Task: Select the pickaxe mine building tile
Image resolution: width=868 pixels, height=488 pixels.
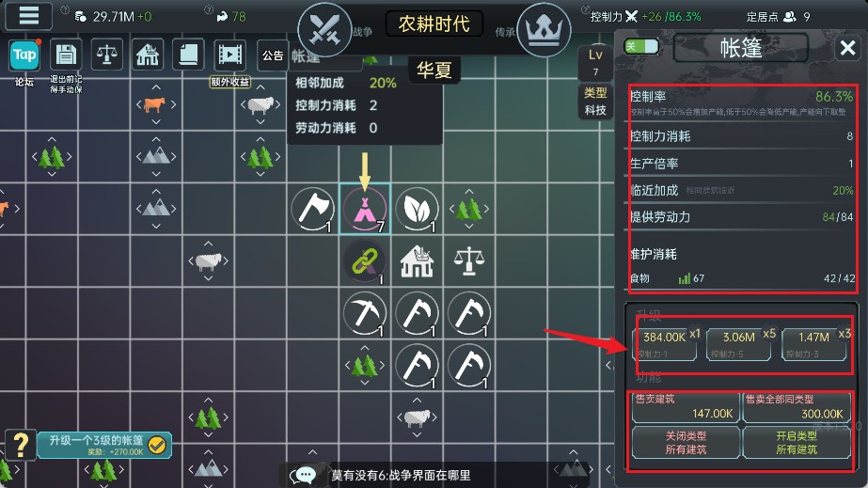Action: pyautogui.click(x=365, y=314)
